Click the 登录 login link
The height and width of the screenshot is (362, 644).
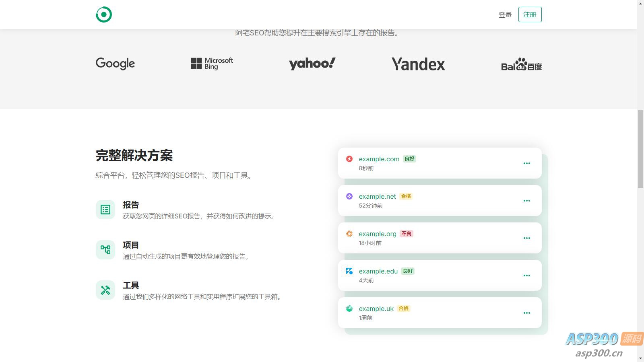click(x=505, y=15)
